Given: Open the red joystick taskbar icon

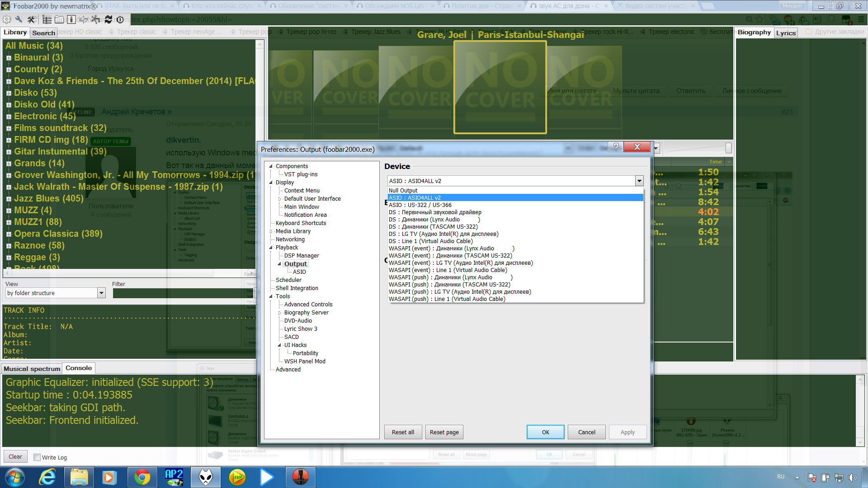Looking at the screenshot, I should click(x=300, y=477).
